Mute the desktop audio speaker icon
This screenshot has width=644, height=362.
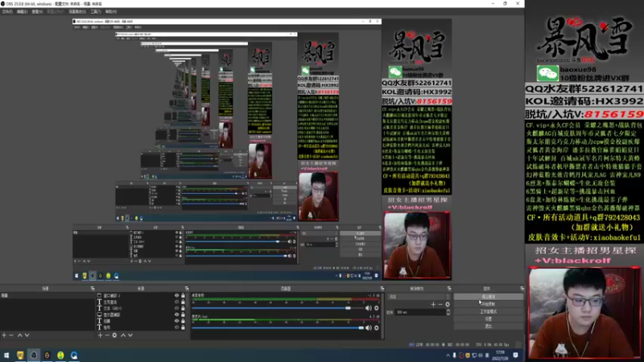pos(369,308)
